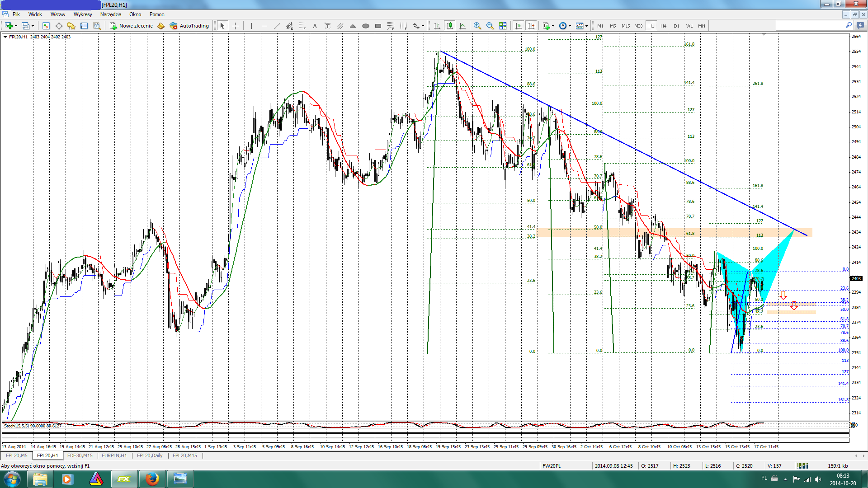Click the Nowe zlecenie button
Viewport: 868px width, 488px height.
pyautogui.click(x=131, y=26)
